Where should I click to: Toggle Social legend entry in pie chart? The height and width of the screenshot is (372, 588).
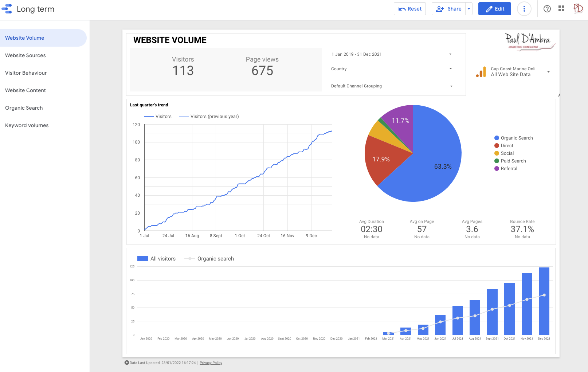coord(504,153)
